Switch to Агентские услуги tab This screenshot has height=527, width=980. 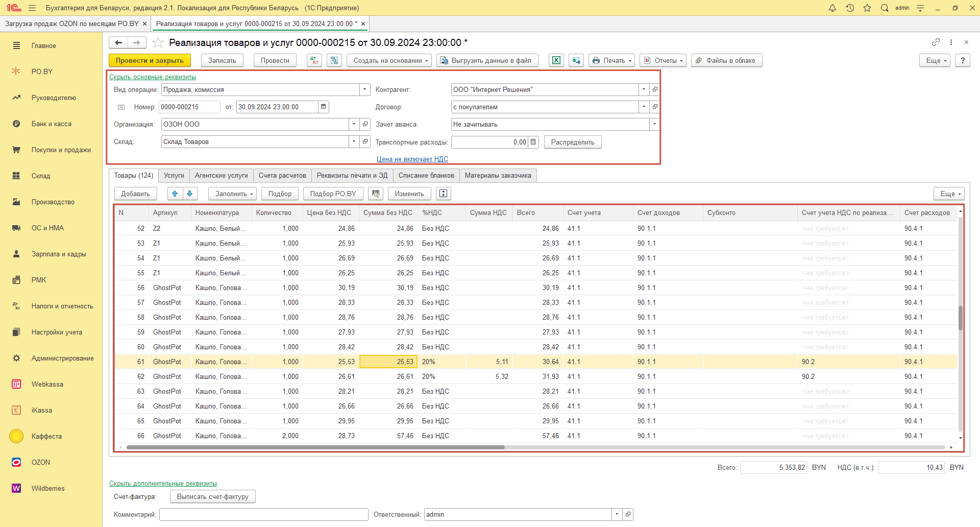(x=222, y=176)
